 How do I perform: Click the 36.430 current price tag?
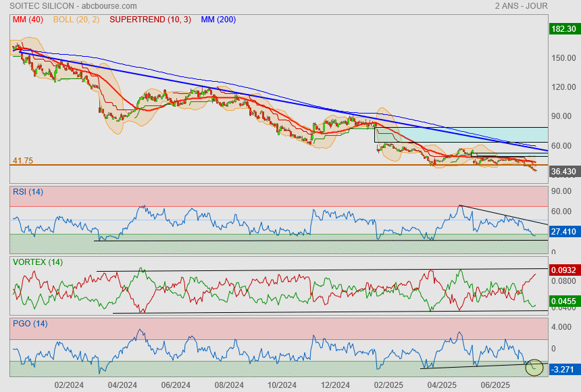tap(563, 172)
